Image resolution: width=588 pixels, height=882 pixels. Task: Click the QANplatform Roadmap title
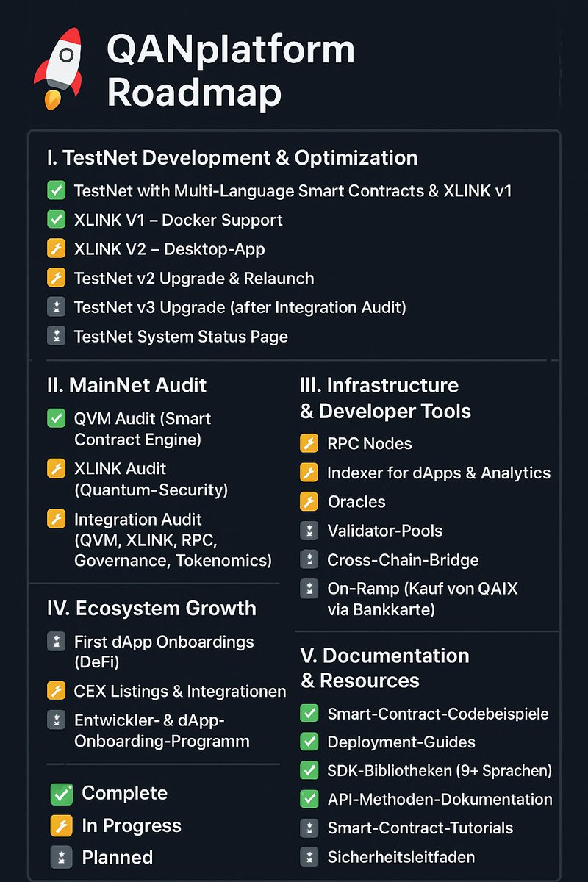231,71
